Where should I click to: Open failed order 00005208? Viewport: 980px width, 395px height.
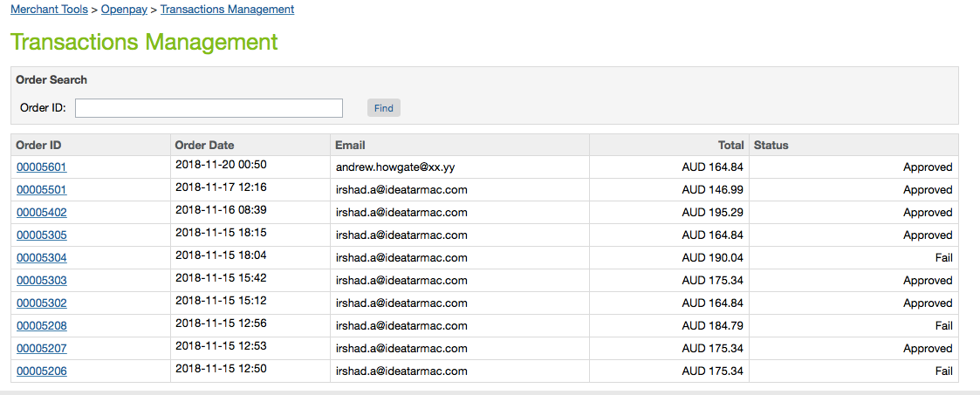pyautogui.click(x=41, y=326)
